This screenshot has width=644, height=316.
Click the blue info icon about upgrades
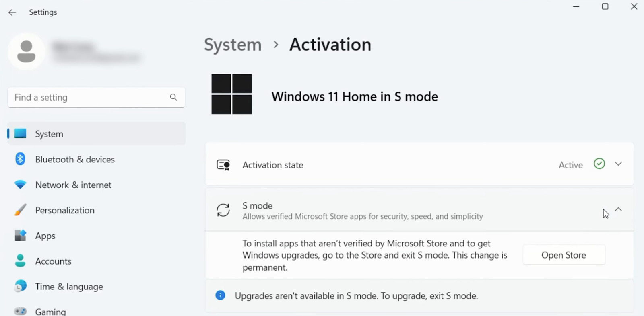point(220,295)
